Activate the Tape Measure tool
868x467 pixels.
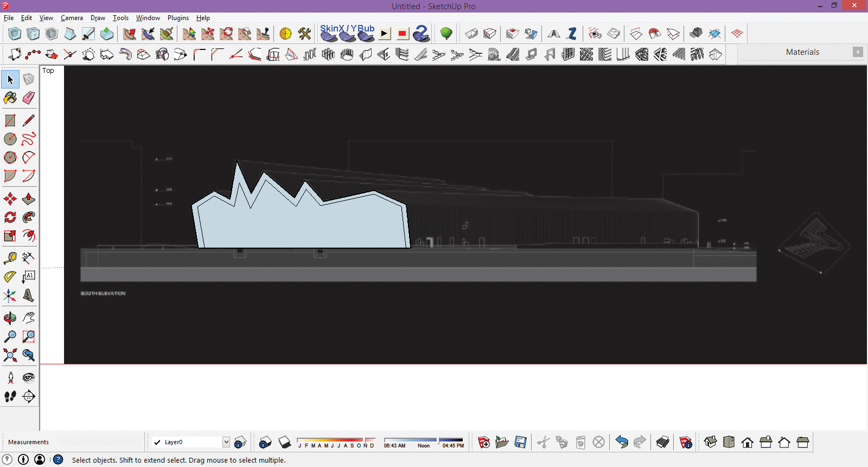pos(10,258)
